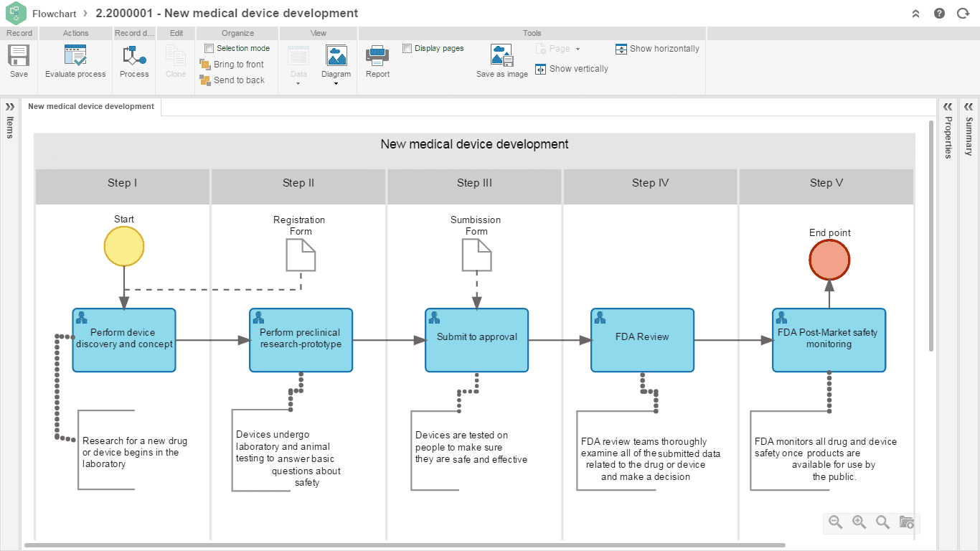Expand the Items side panel
Screen dimensions: 980x551
(10, 106)
